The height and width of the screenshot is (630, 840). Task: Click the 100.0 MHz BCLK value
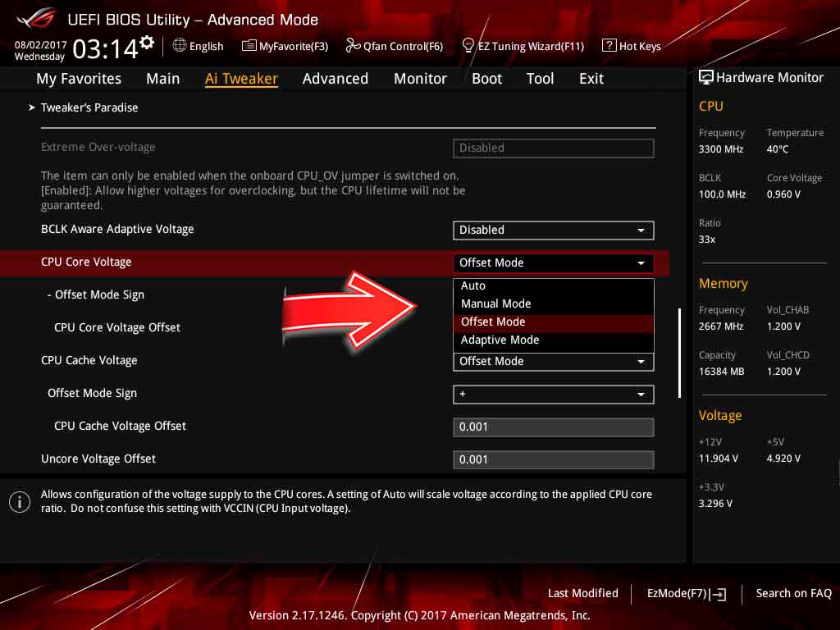click(722, 194)
